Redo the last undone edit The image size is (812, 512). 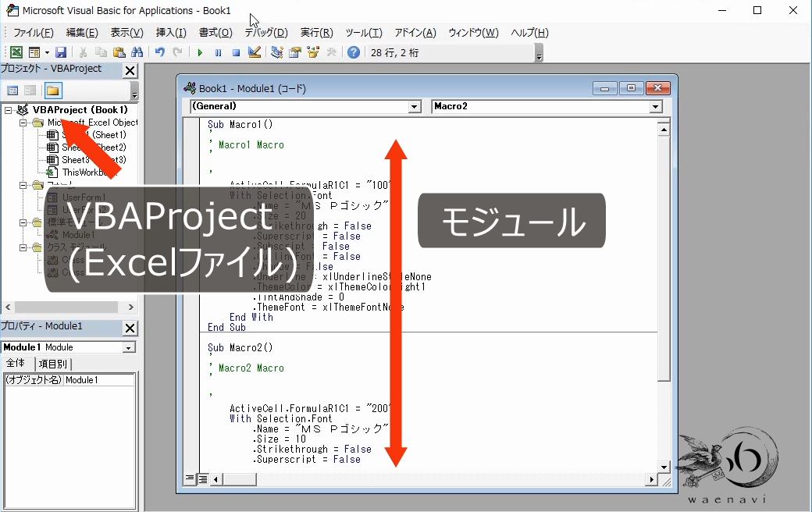(178, 52)
